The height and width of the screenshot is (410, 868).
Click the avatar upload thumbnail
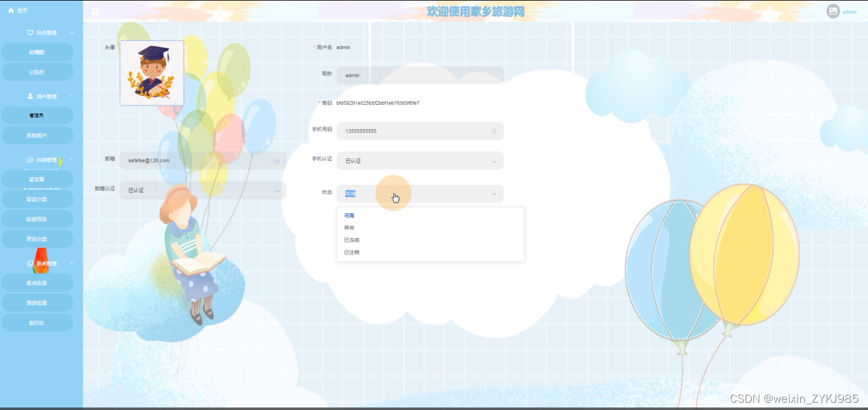(x=152, y=73)
